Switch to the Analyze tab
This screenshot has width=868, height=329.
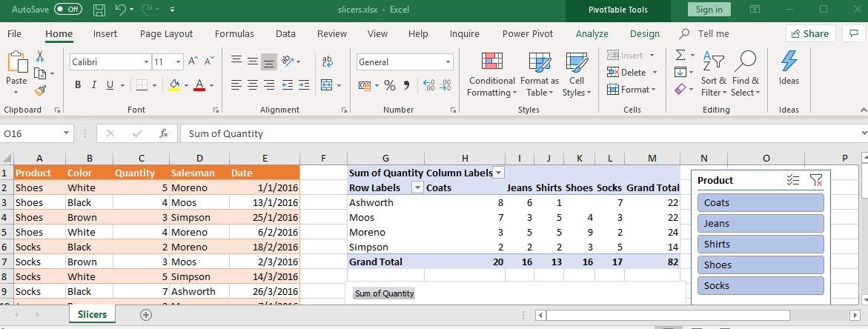tap(592, 33)
